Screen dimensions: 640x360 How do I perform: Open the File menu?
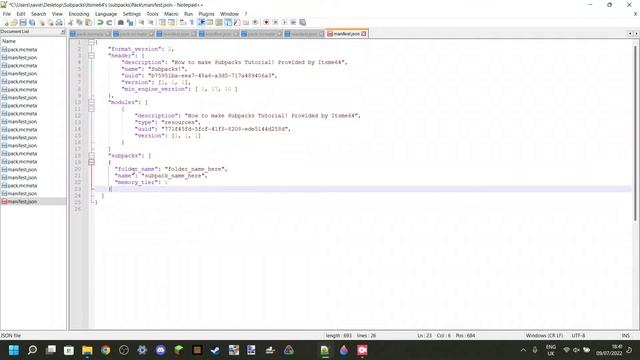pos(7,14)
